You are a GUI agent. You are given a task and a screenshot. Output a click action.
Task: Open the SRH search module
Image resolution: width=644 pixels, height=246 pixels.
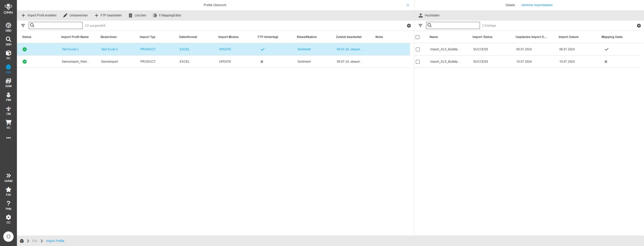pos(8,41)
